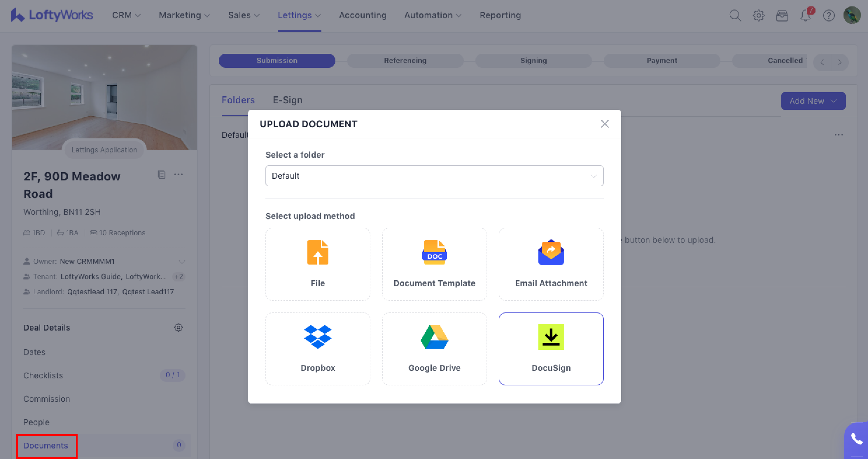
Task: Choose Google Drive upload option
Action: [434, 348]
